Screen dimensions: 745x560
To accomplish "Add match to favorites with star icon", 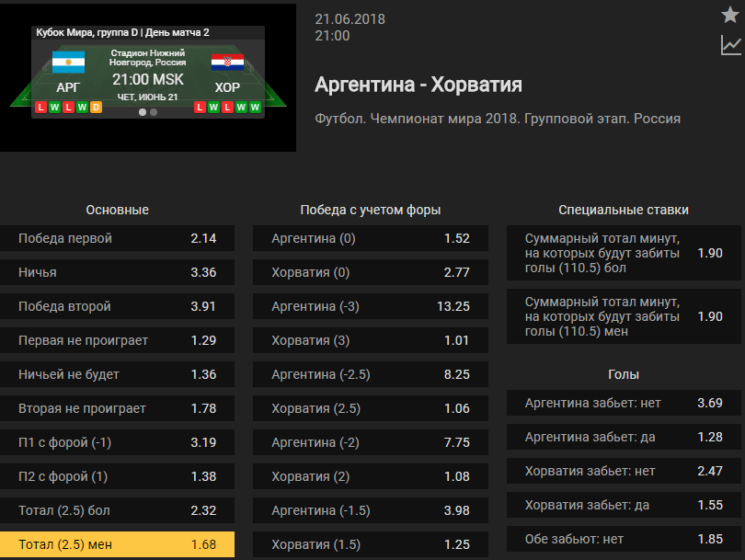I will point(729,15).
